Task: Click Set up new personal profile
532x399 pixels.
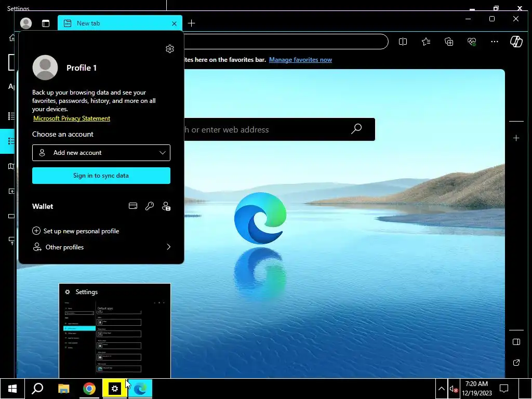Action: (x=76, y=231)
